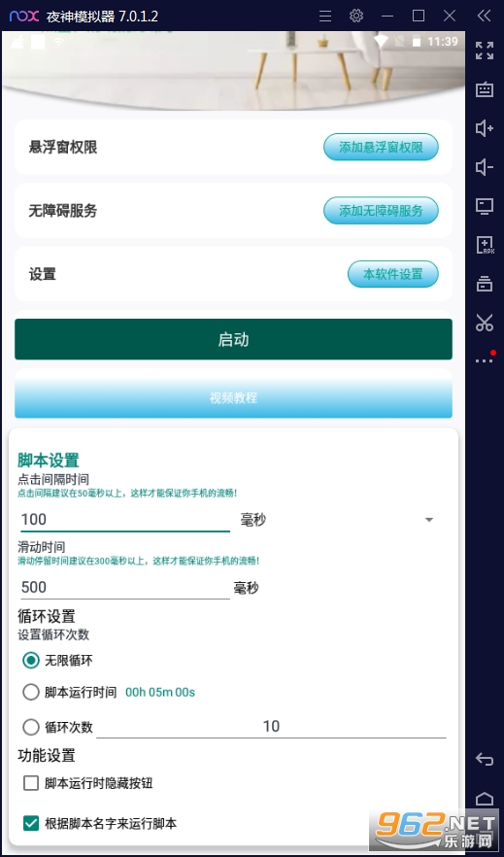Click the status bar clock 11:39
Viewport: 504px width, 857px height.
tap(443, 42)
